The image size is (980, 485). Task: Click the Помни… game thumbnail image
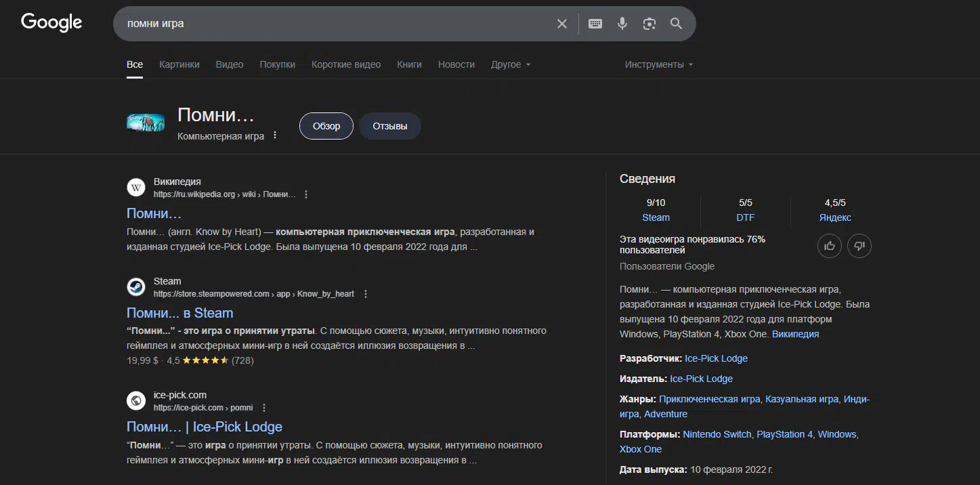pyautogui.click(x=146, y=123)
